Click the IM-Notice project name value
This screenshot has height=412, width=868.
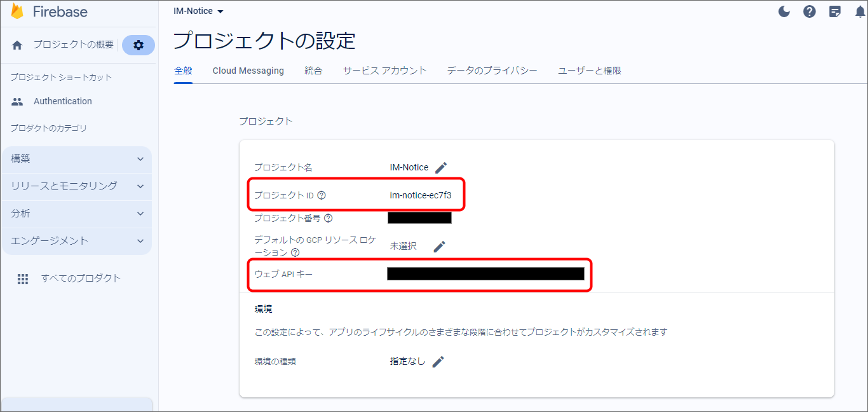coord(409,167)
